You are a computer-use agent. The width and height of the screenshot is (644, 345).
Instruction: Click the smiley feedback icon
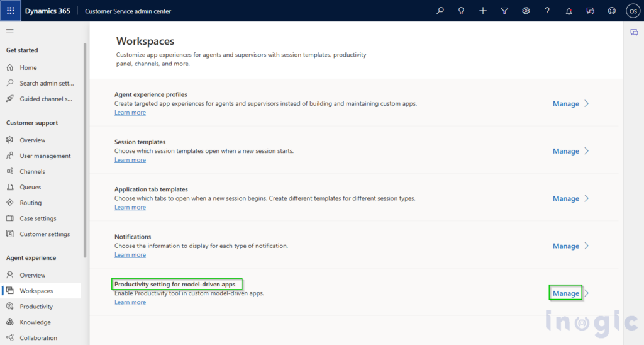point(611,11)
